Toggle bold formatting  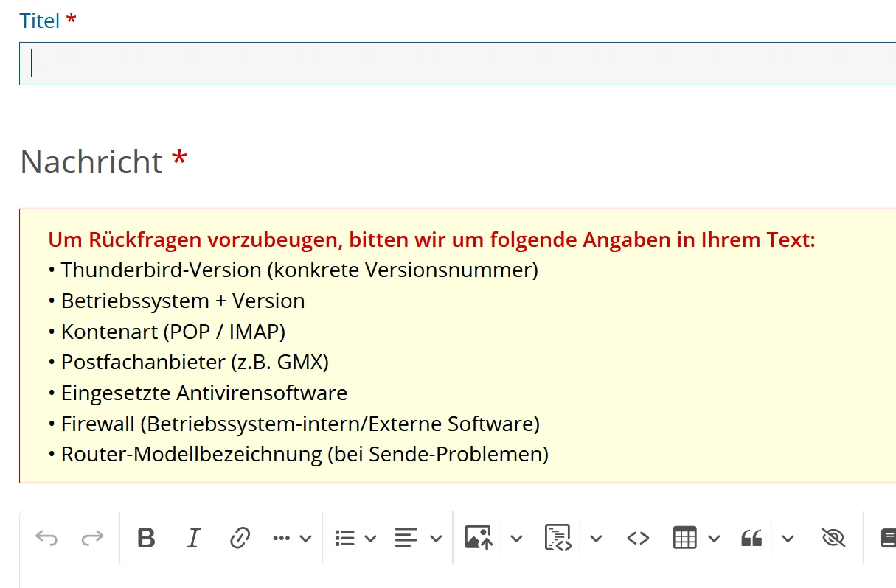pos(147,539)
